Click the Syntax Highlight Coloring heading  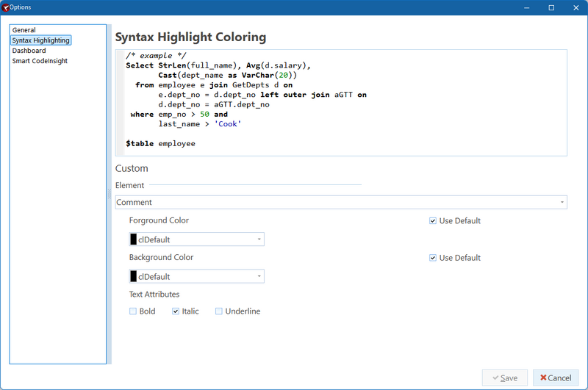(190, 37)
